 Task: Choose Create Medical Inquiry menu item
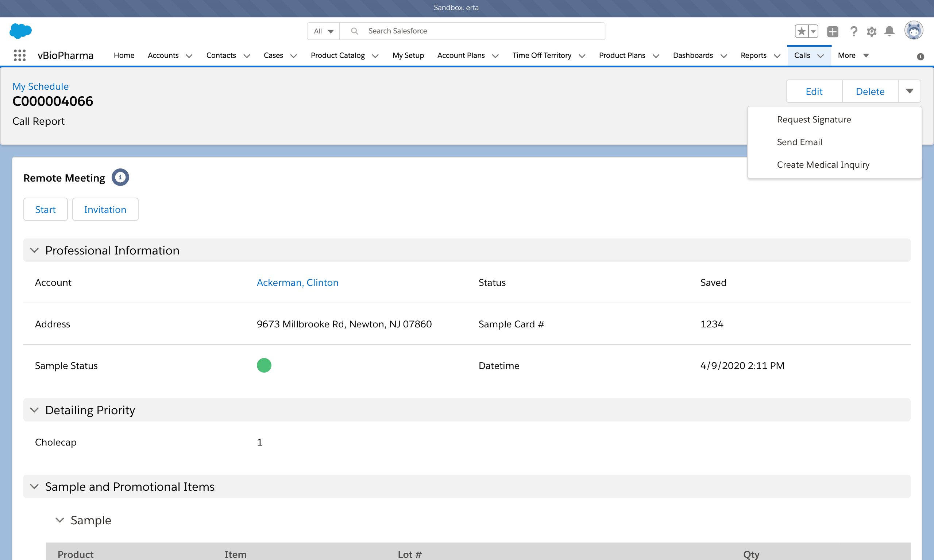(x=823, y=164)
